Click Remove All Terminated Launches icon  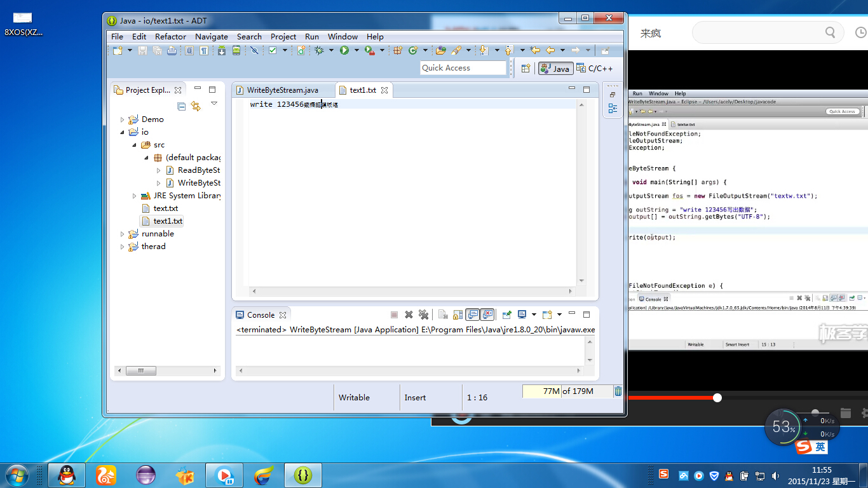coord(423,315)
